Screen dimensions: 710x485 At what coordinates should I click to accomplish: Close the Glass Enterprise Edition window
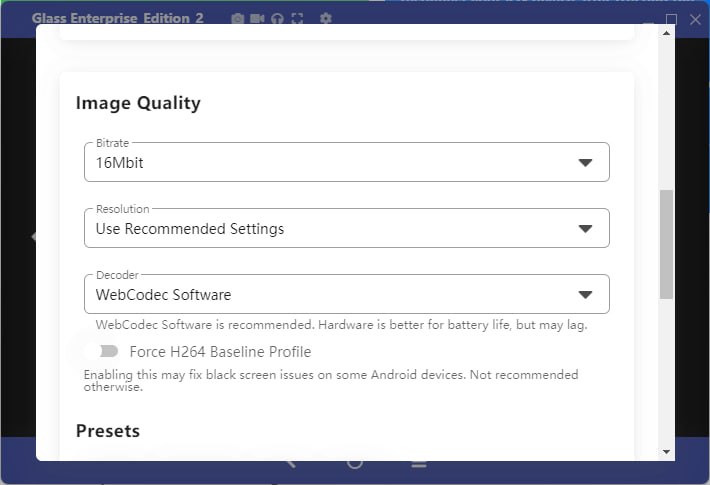(x=695, y=19)
